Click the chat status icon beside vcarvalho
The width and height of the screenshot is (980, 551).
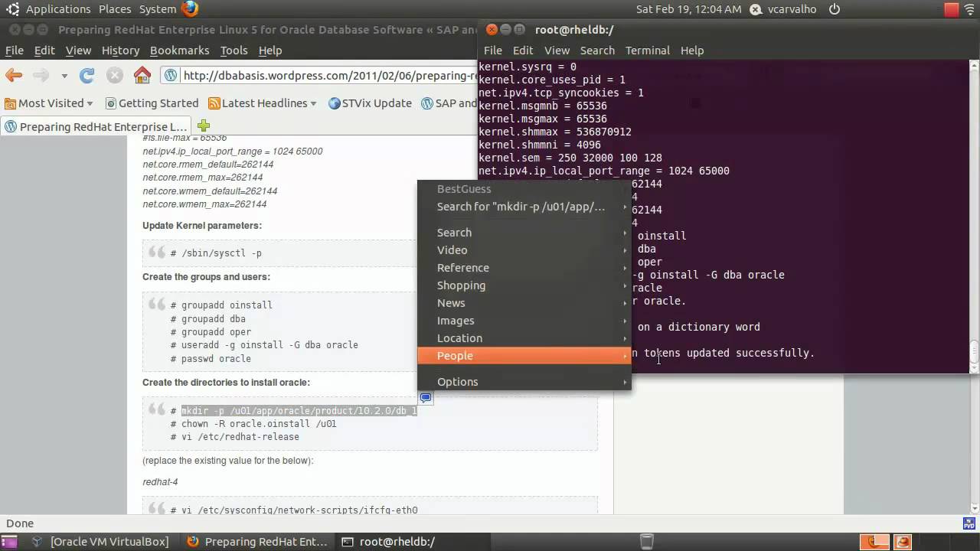coord(756,9)
